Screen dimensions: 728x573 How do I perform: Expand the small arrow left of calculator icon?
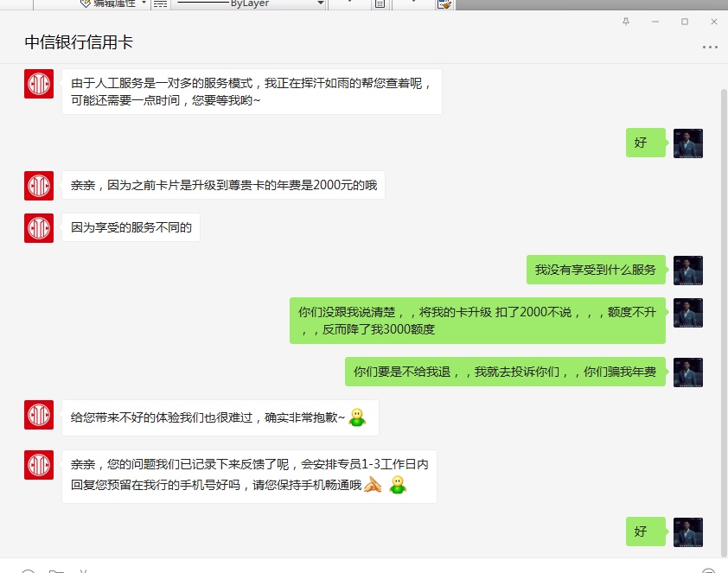(349, 2)
